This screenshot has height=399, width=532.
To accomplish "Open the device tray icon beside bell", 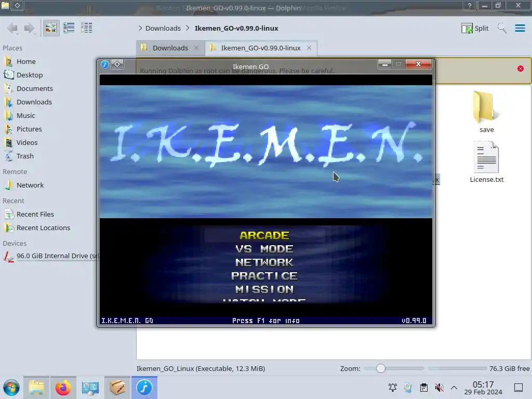I will click(x=408, y=388).
